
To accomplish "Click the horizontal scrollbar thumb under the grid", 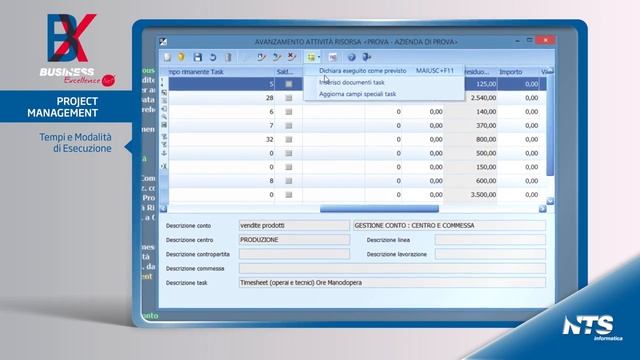I will pos(379,209).
